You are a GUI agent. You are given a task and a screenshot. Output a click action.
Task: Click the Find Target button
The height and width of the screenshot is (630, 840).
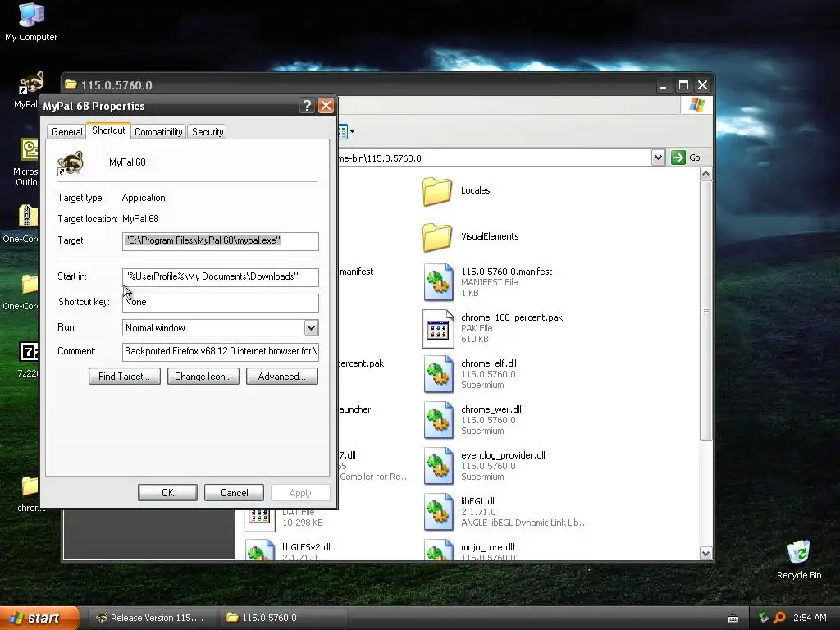(x=125, y=376)
